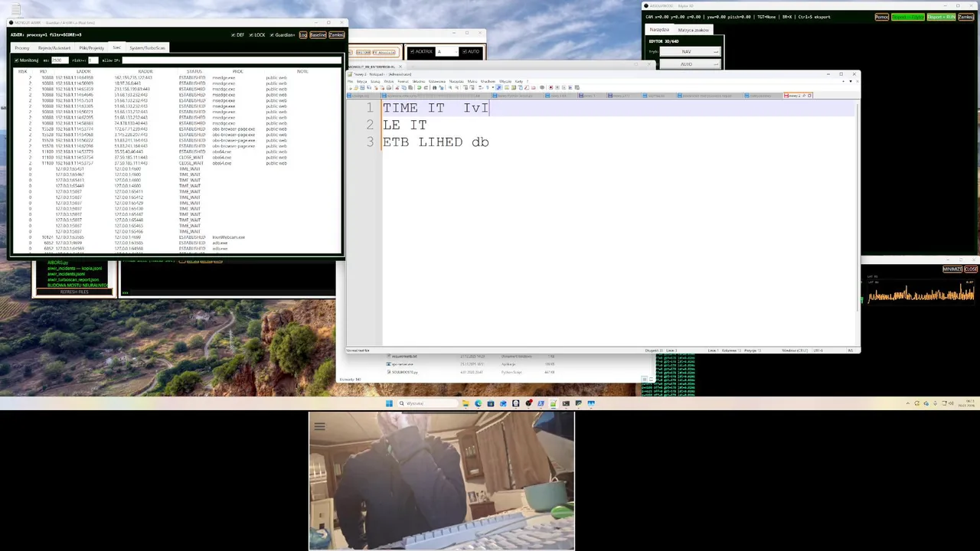Image resolution: width=980 pixels, height=551 pixels.
Task: Click the REFRESH FILES button
Action: pyautogui.click(x=74, y=292)
